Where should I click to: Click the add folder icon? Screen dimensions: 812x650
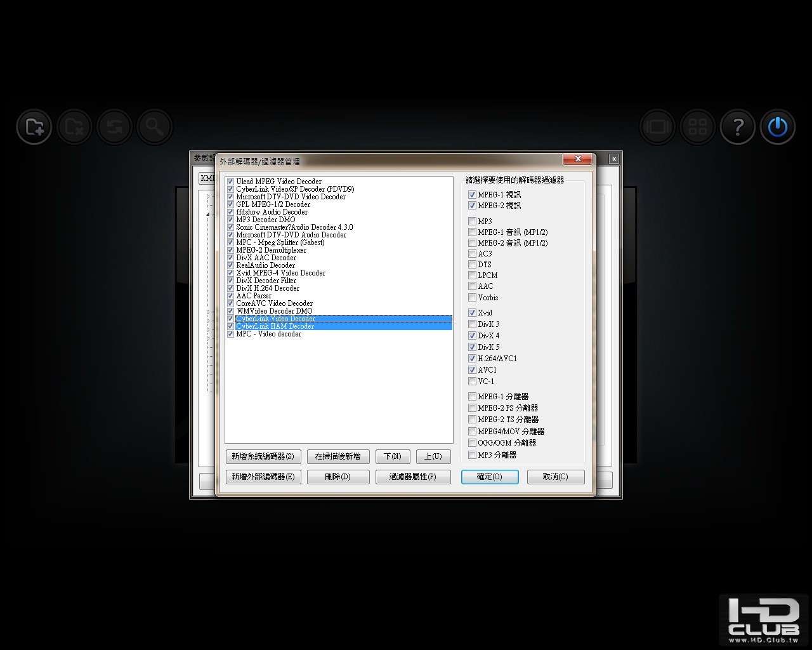point(34,127)
